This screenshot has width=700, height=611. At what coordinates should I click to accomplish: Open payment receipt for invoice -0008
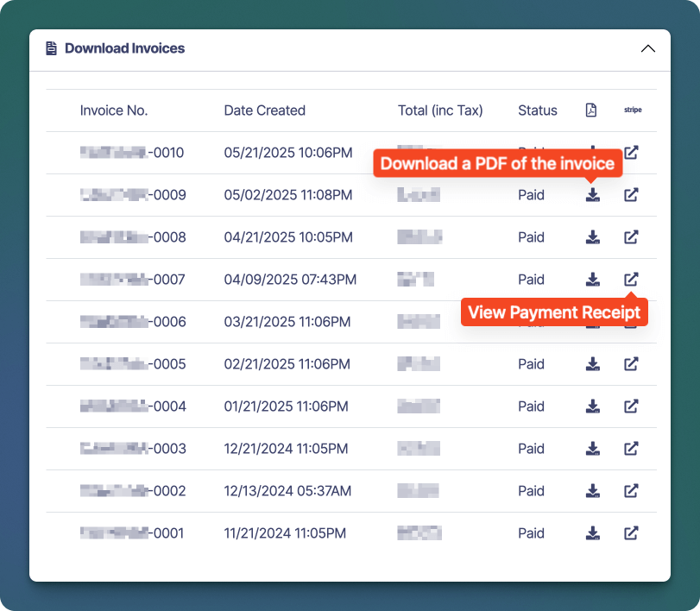tap(631, 237)
